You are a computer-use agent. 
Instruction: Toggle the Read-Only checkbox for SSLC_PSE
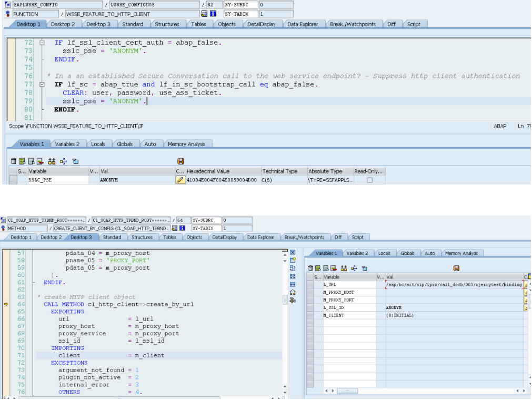pyautogui.click(x=369, y=180)
